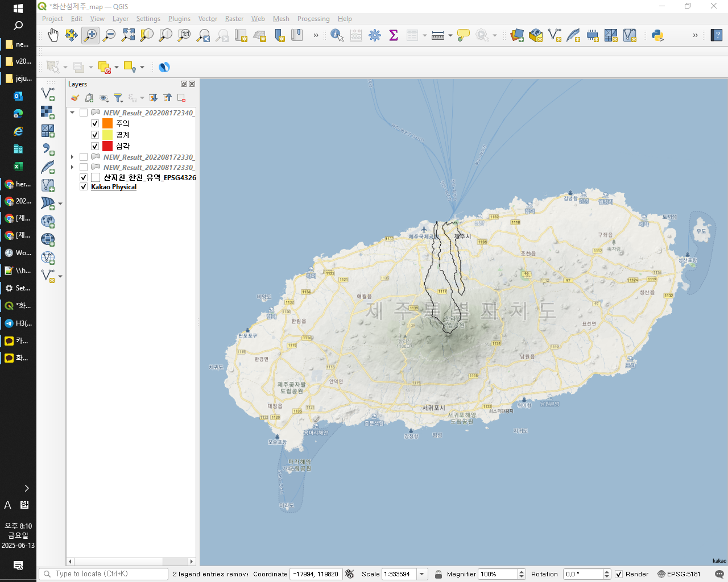Disable the Render checkbox in status bar
The image size is (728, 582).
coord(619,574)
